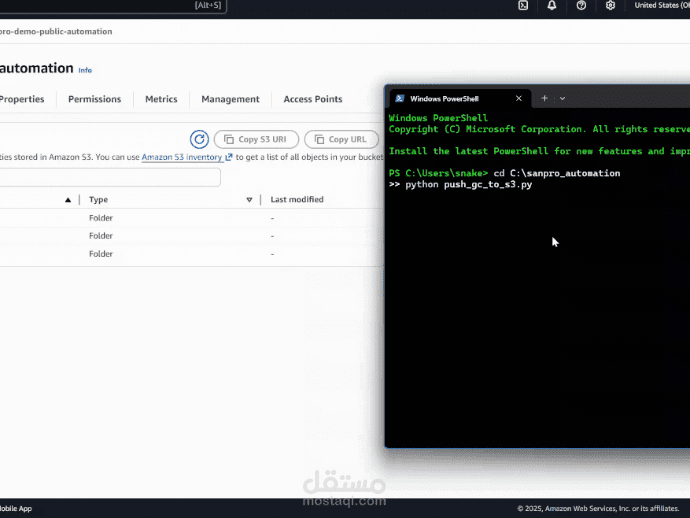Switch to the Access Points tab
This screenshot has width=690, height=518.
point(313,99)
